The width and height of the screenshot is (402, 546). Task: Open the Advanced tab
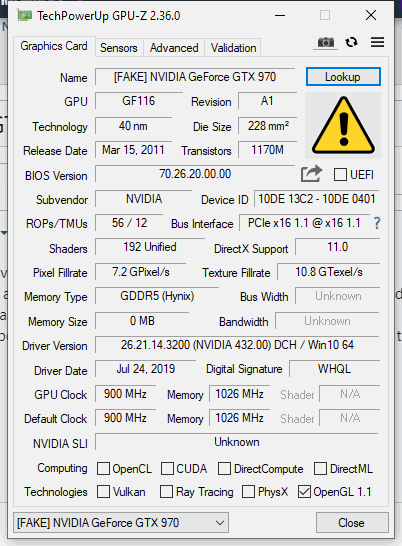[x=174, y=48]
